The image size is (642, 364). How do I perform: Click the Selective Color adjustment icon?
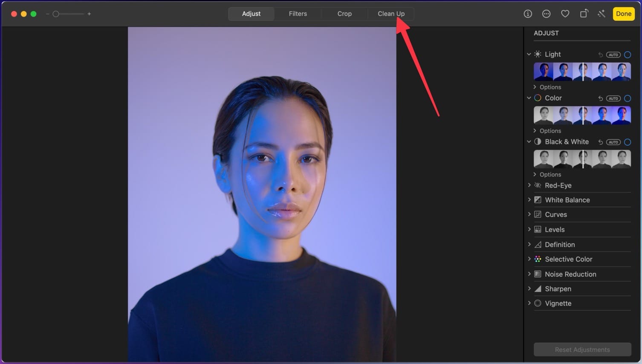click(x=538, y=259)
